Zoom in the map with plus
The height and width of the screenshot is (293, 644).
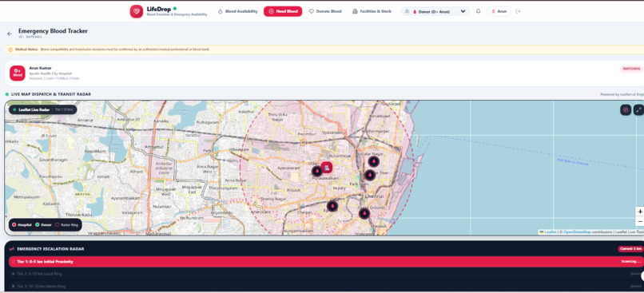tap(640, 212)
